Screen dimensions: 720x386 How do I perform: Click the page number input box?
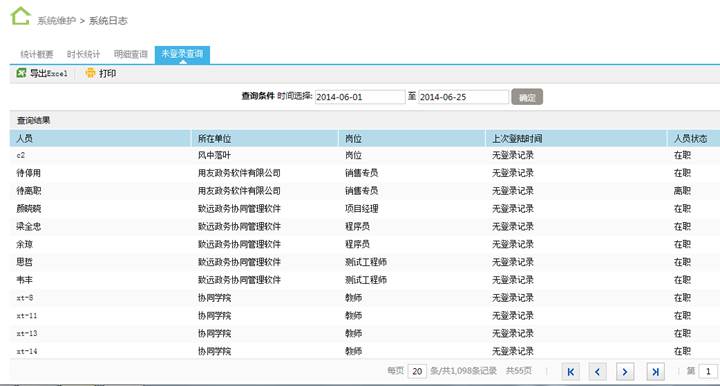tap(709, 371)
